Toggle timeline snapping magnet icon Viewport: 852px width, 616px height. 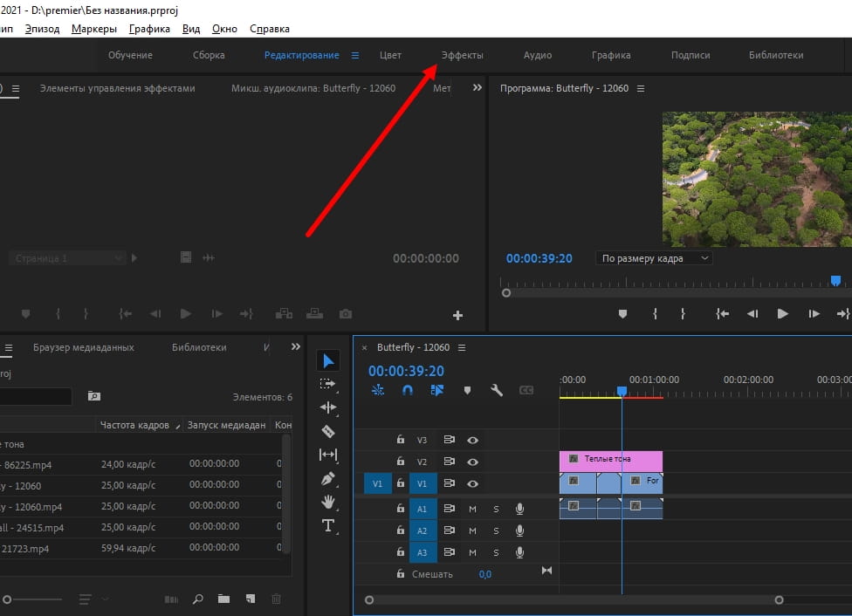407,391
